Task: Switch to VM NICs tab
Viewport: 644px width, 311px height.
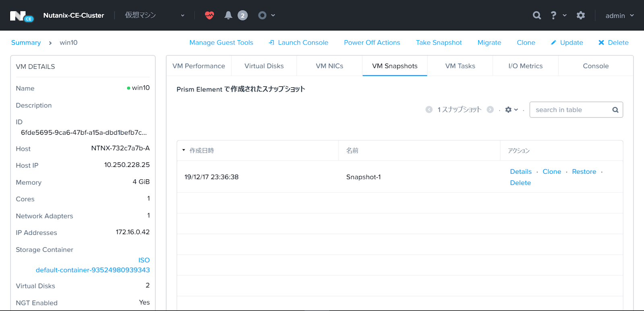Action: pyautogui.click(x=330, y=66)
